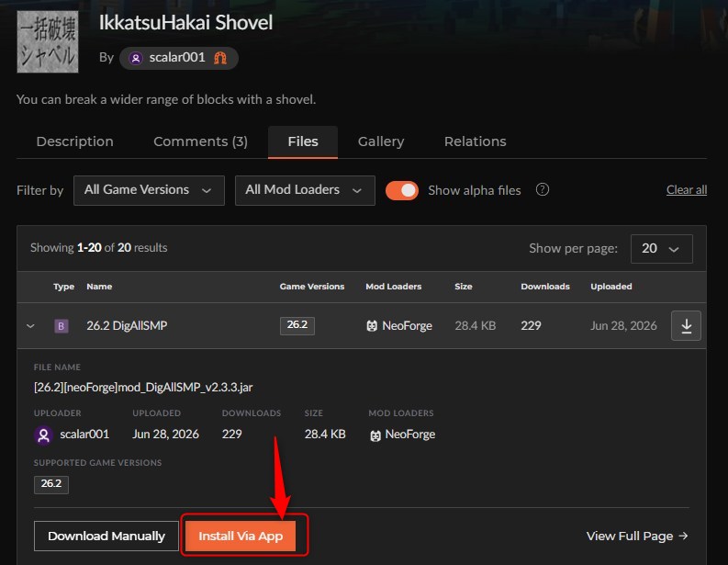The image size is (728, 565).
Task: Click the Size column header
Action: 464,287
